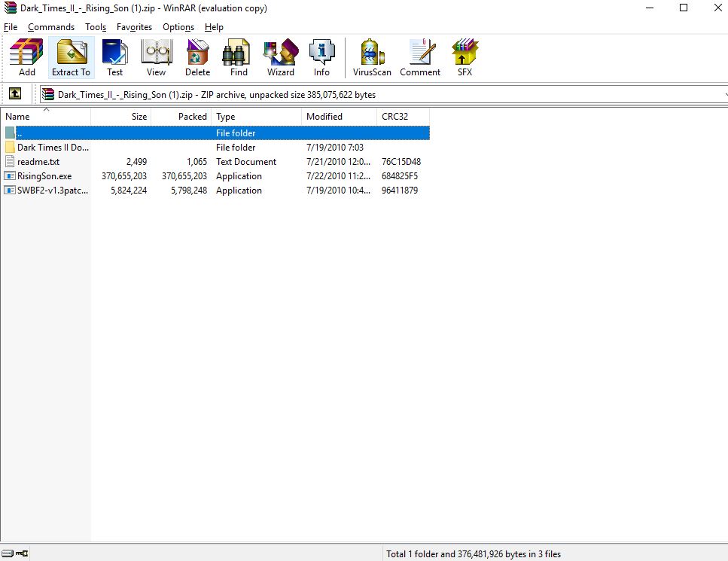Launch the Wizard tool
Screen dimensions: 728x561
[x=280, y=58]
